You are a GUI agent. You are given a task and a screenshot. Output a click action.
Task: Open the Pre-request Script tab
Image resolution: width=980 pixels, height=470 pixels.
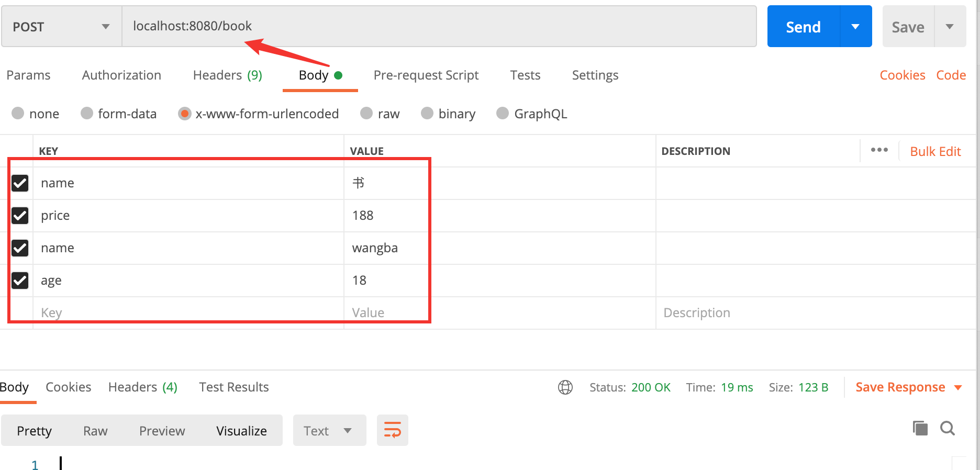[426, 75]
